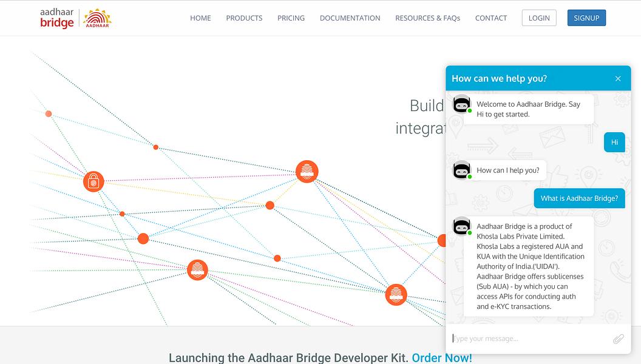Click the bot avatar beside the Khosla Labs reply

coord(462,226)
